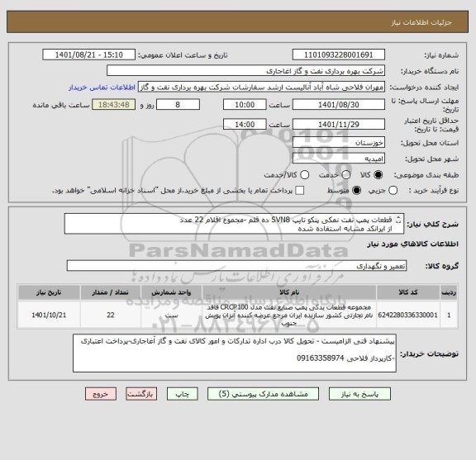This screenshot has height=460, width=476.
Task: Click the شهر محل تحویل label
Action: point(431,159)
